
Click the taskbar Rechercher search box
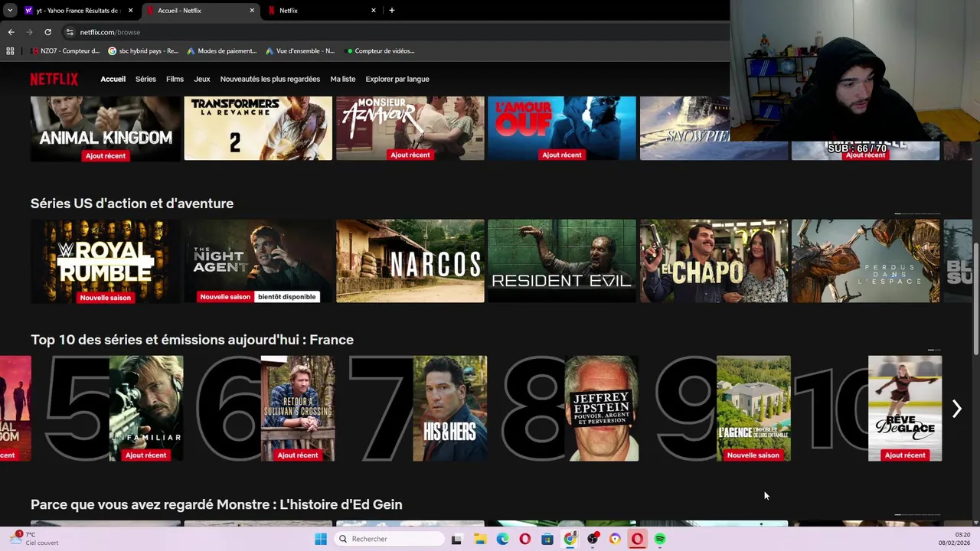click(x=390, y=539)
